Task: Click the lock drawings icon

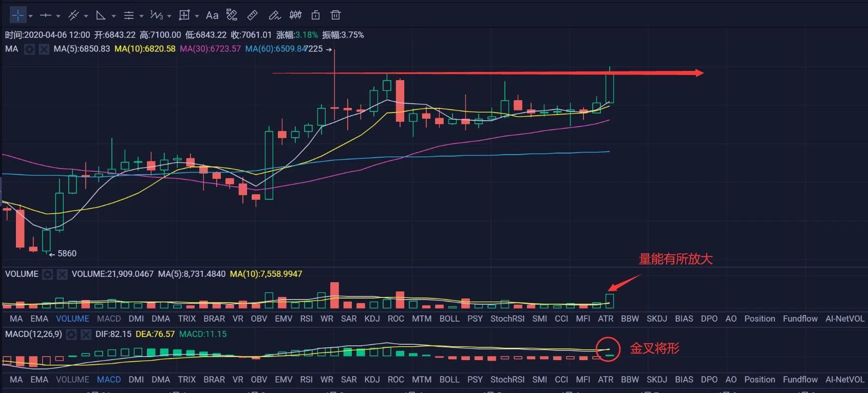Action: (315, 15)
